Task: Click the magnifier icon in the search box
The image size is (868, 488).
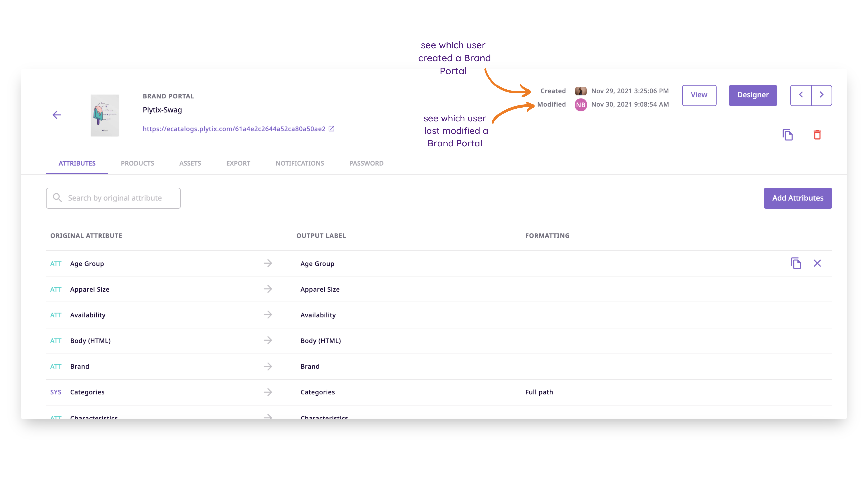Action: (x=58, y=198)
